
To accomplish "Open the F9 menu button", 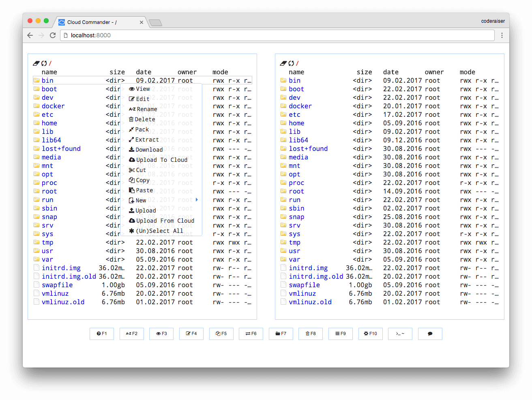I will tap(341, 333).
